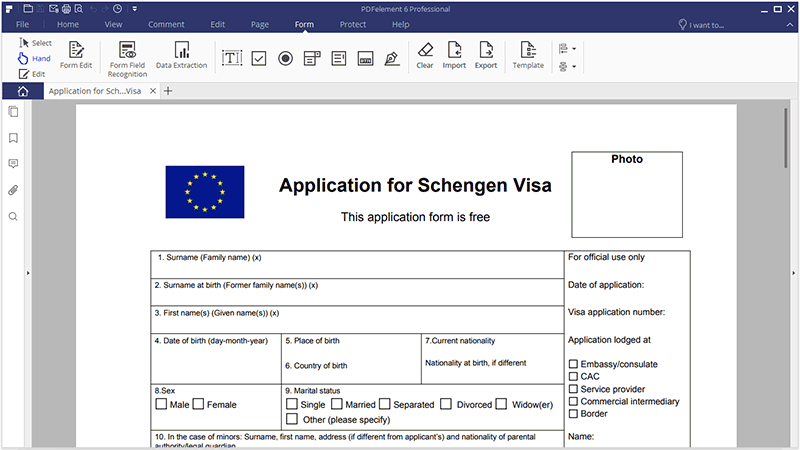This screenshot has height=450, width=800.
Task: Click Import form data
Action: (454, 55)
